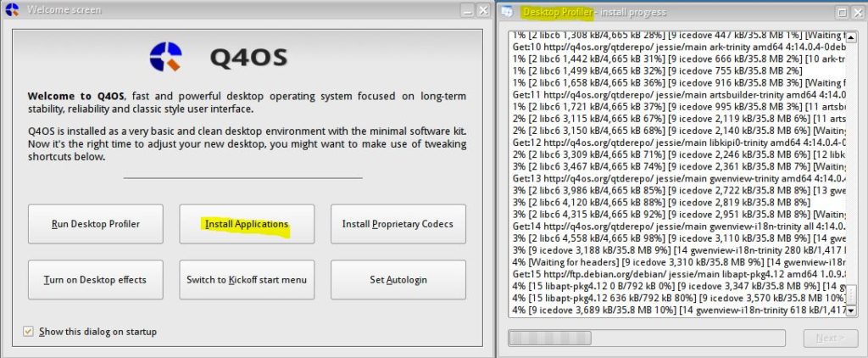Click the greyed Next button
Viewport: 868px width, 358px height.
pyautogui.click(x=831, y=338)
